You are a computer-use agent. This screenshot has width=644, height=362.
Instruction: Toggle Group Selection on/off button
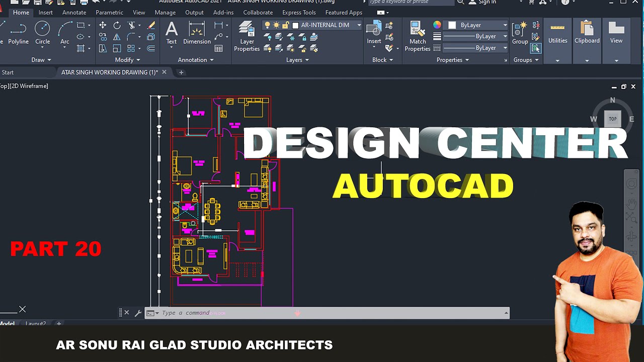click(x=536, y=48)
